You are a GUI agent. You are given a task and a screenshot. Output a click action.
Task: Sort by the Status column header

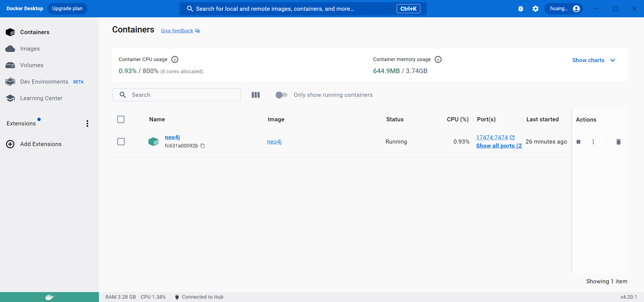pyautogui.click(x=395, y=119)
